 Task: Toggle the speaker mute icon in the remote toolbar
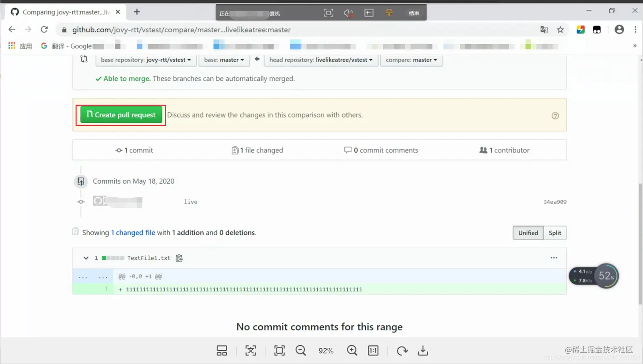[x=348, y=13]
